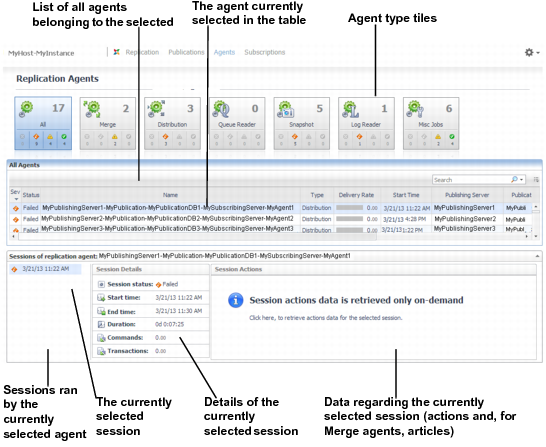Select the Log Reader agent tile
The image size is (546, 447).
click(366, 123)
